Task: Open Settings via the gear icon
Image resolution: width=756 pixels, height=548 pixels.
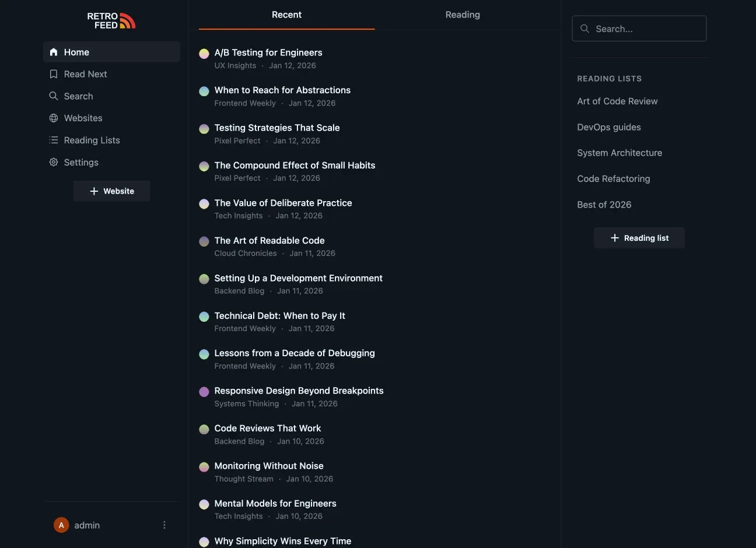Action: 52,161
